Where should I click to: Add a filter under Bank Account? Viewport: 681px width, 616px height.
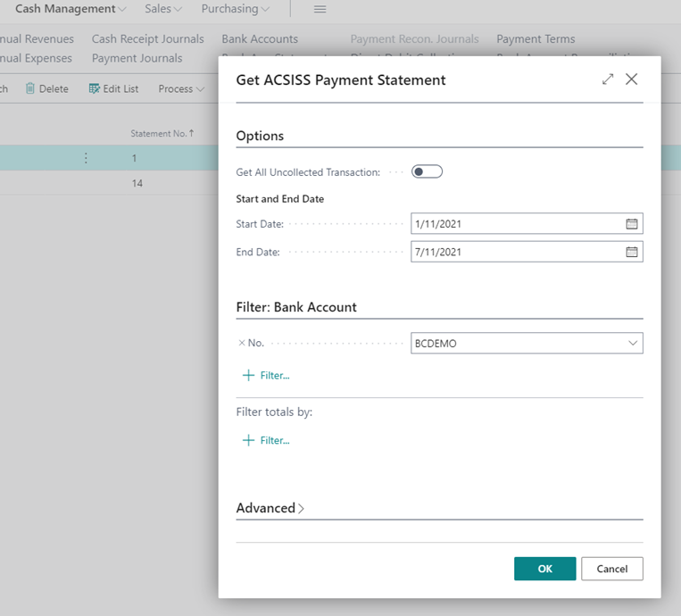(x=267, y=376)
